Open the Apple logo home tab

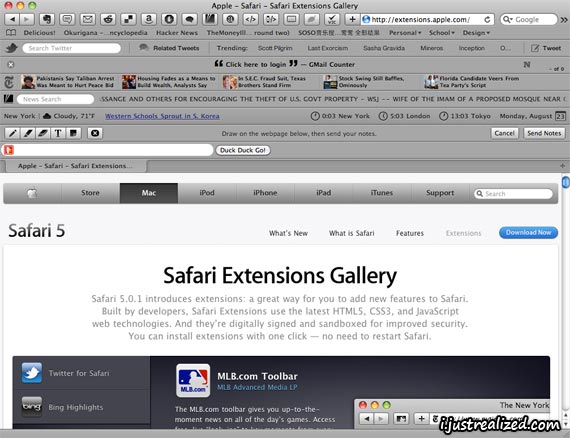click(x=32, y=193)
